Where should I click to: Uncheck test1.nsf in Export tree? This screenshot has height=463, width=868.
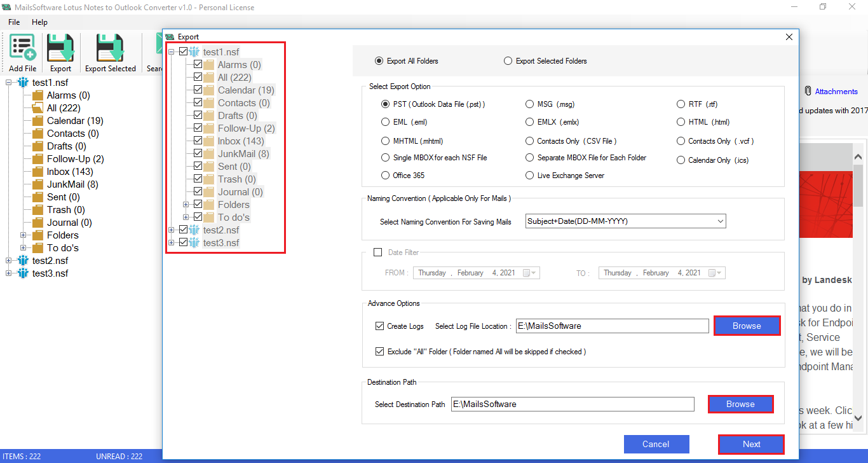(184, 52)
